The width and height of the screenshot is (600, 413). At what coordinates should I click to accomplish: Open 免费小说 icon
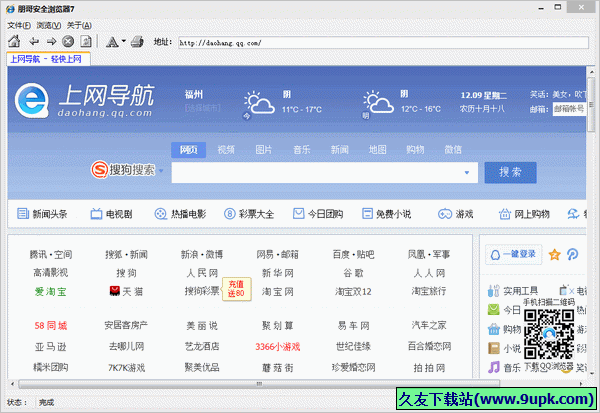[x=367, y=214]
